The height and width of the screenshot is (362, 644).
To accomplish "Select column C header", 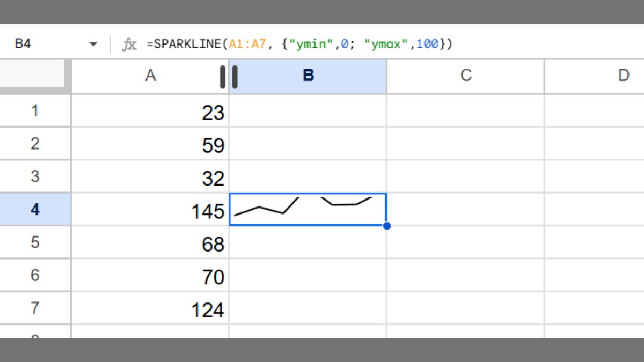I will [465, 76].
